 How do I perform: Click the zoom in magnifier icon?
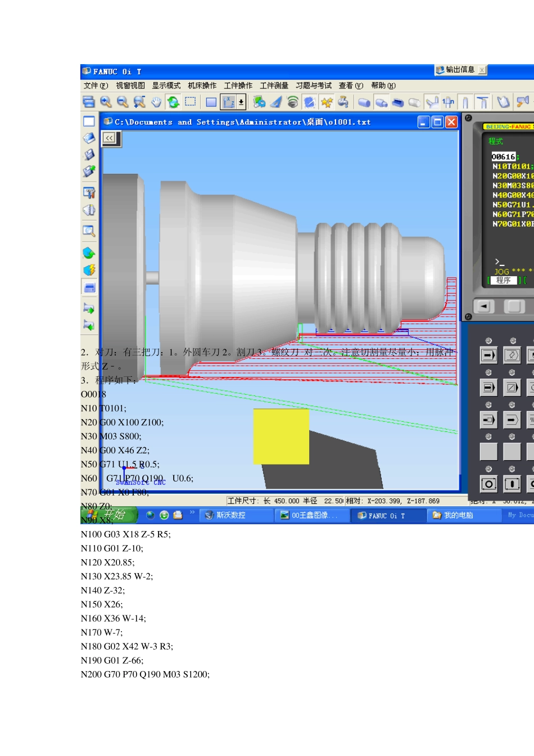(x=106, y=102)
